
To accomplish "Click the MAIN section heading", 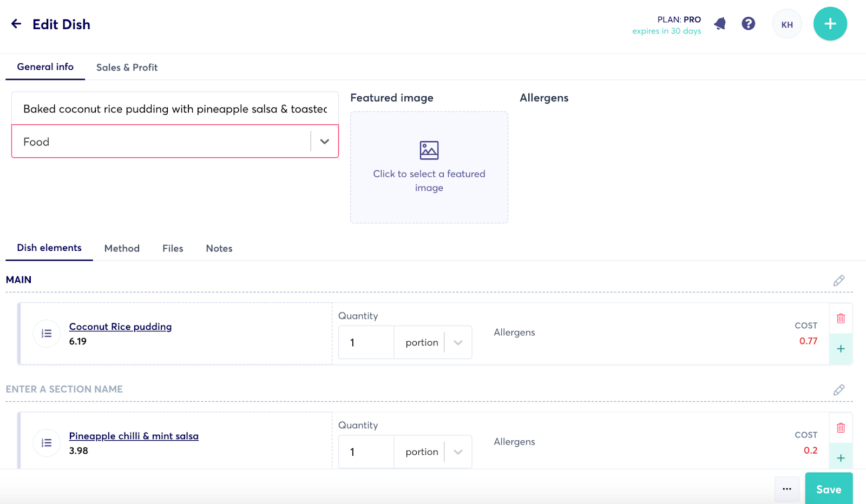I will [19, 280].
